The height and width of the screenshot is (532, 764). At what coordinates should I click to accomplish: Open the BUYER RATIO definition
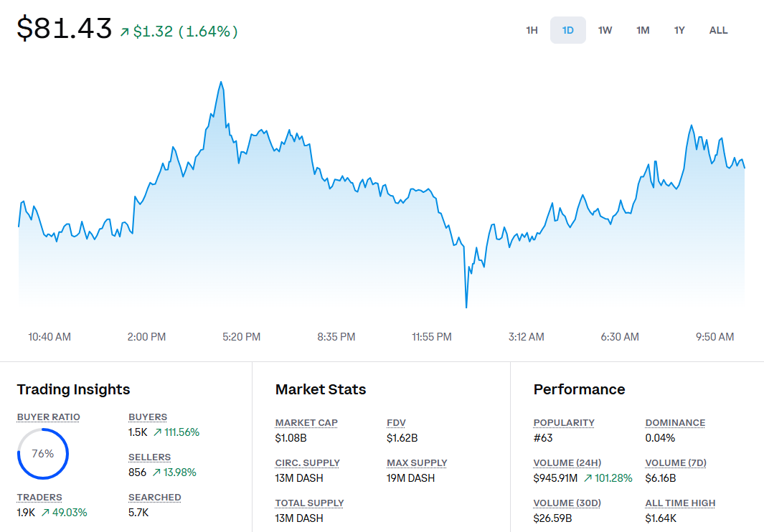click(x=48, y=417)
